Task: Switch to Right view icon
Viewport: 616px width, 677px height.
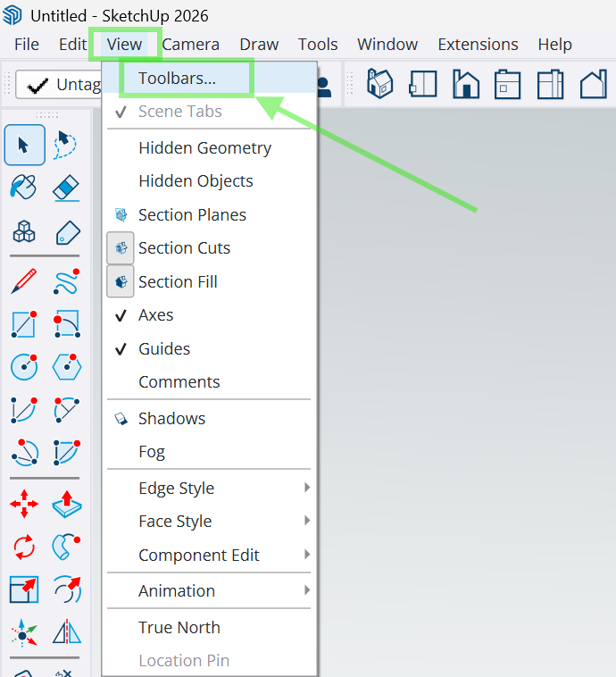Action: tap(508, 84)
